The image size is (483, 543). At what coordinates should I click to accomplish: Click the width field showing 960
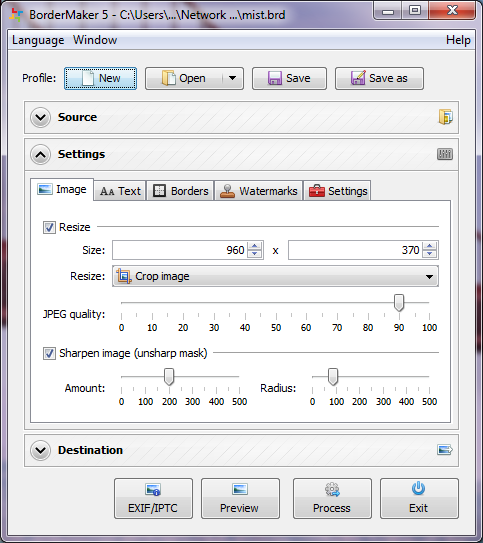(179, 250)
